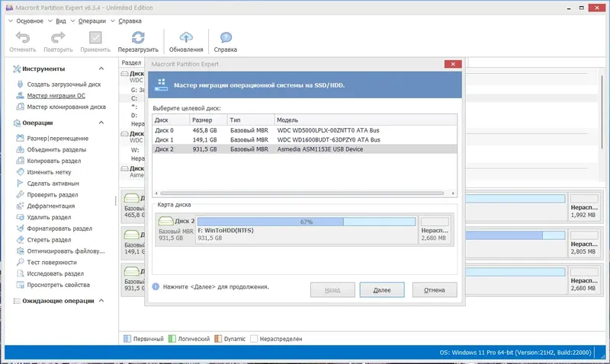The width and height of the screenshot is (610, 364).
Task: Click the Apply (Применить) toolbar icon
Action: 95,37
